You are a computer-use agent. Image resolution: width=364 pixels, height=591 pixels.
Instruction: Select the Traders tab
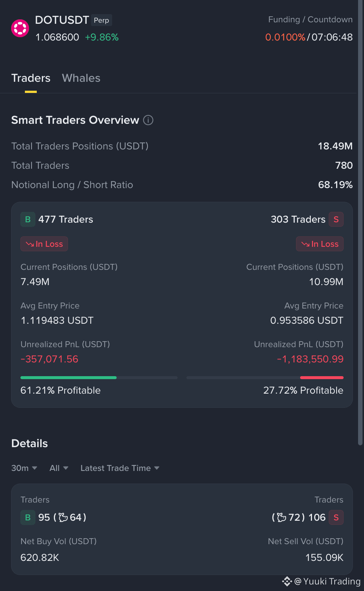31,78
